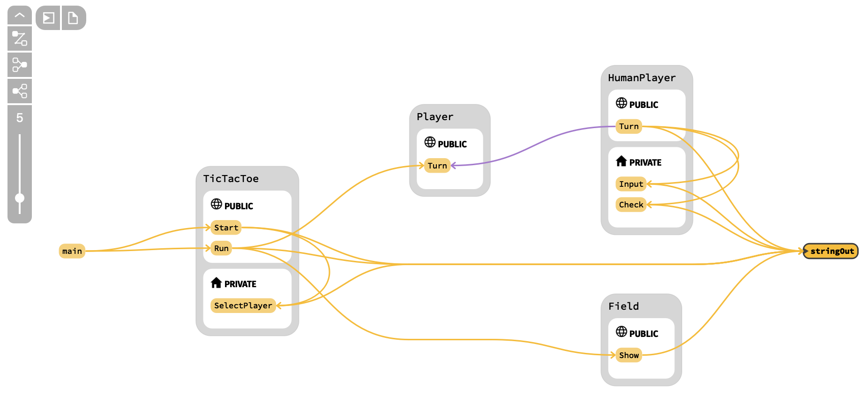Click Field PUBLIC globe icon
The height and width of the screenshot is (397, 868).
(621, 332)
